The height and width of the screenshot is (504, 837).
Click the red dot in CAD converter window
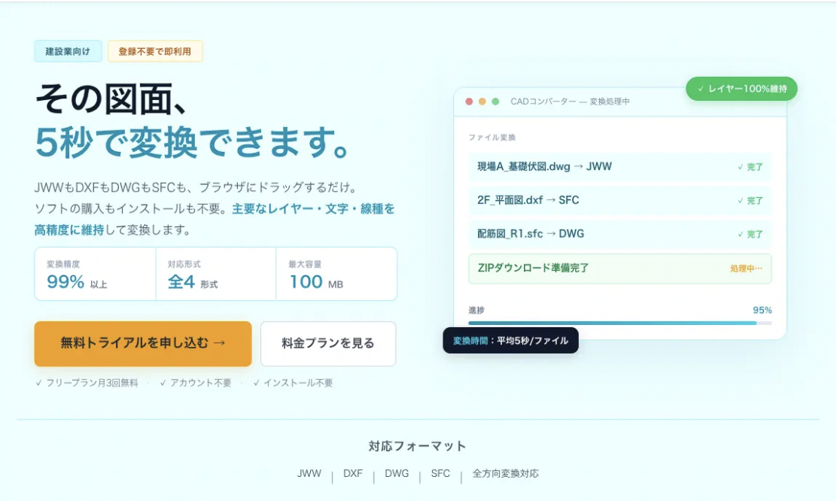(469, 102)
